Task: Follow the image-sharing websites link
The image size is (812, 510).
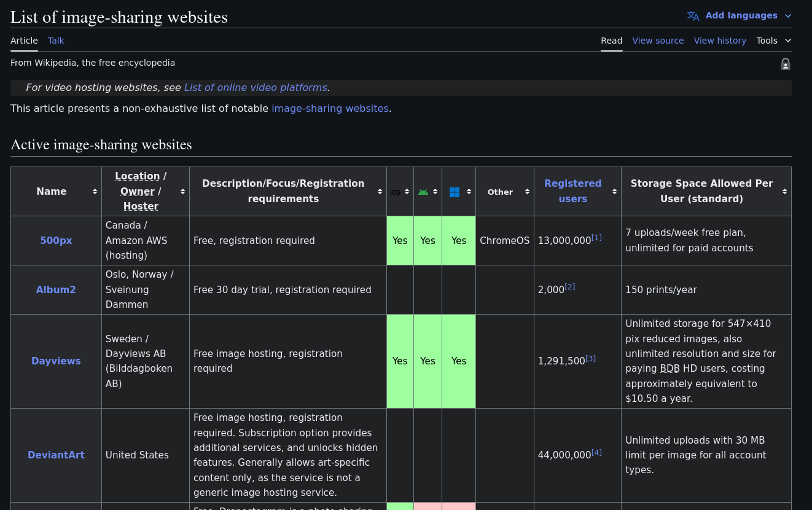Action: pyautogui.click(x=330, y=109)
